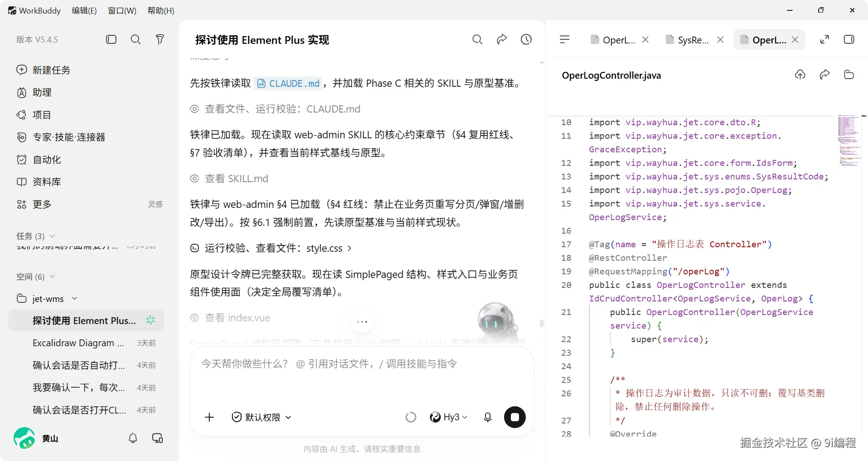This screenshot has height=461, width=868.
Task: Open search in the sidebar header
Action: 136,39
